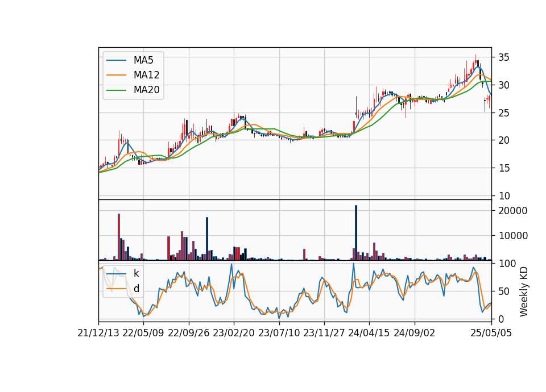
Task: Click the 23/07/10 date label
Action: click(279, 333)
